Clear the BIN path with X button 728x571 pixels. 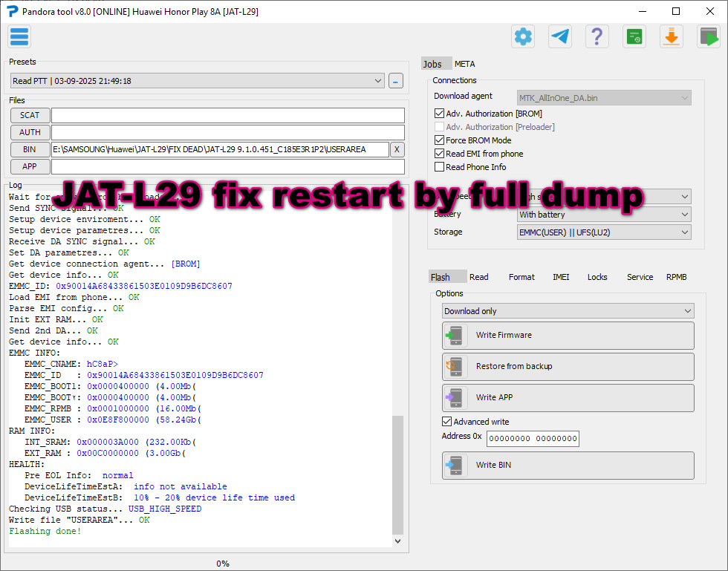(397, 149)
